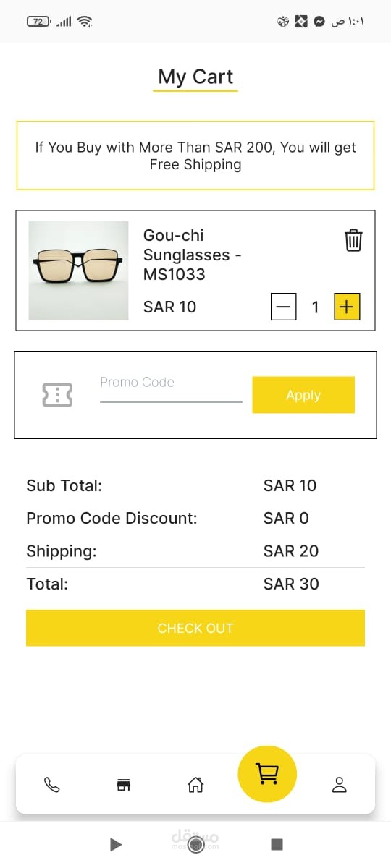Tap the CHECK OUT button
This screenshot has height=868, width=391.
pyautogui.click(x=195, y=628)
